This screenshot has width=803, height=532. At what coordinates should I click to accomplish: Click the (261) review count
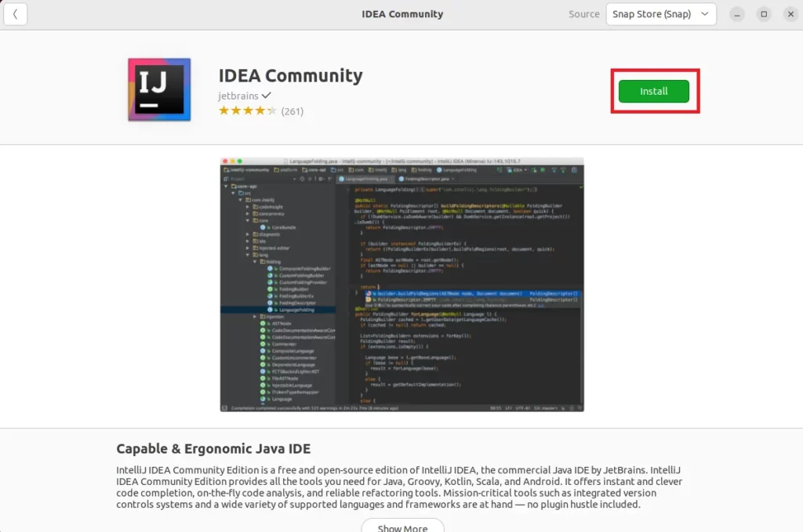(292, 111)
